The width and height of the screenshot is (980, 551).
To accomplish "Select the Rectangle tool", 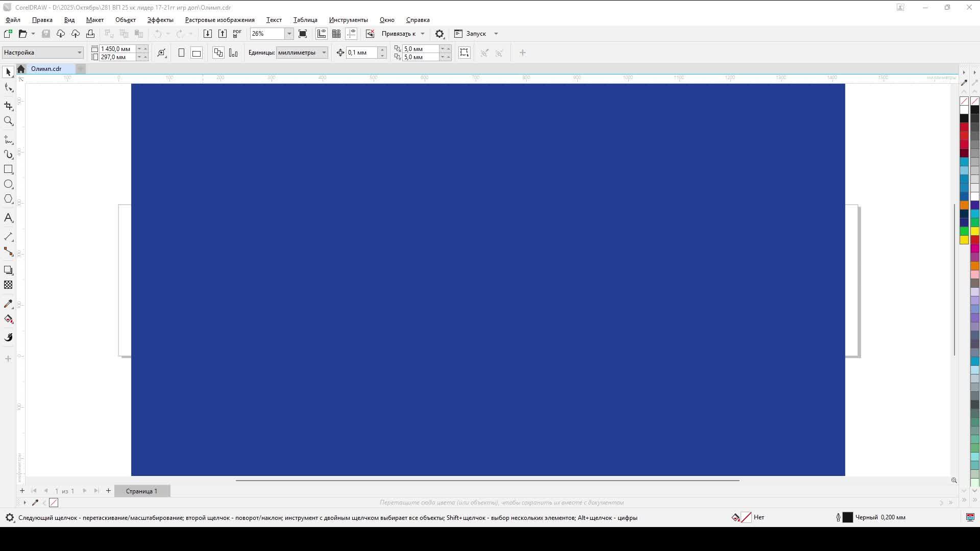I will (x=8, y=169).
